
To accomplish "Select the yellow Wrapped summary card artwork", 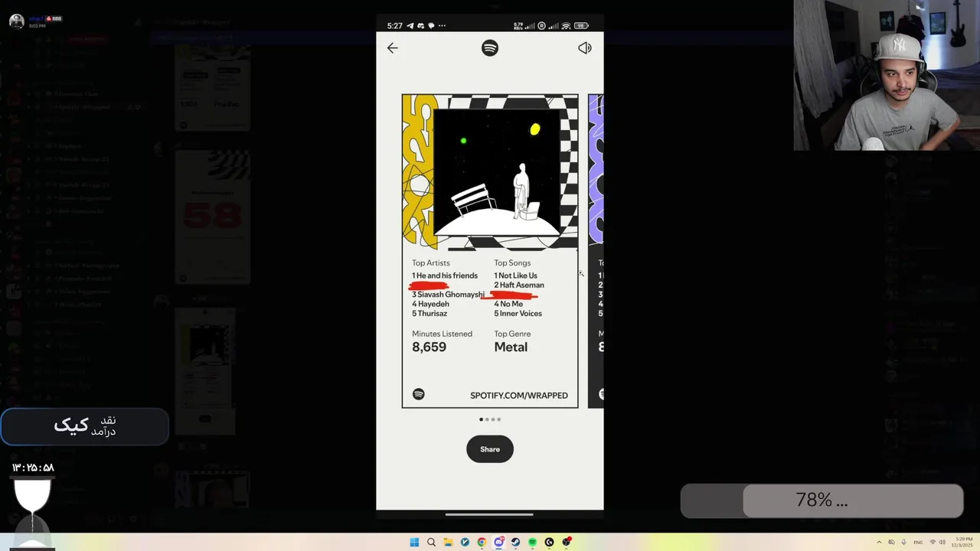I will (490, 173).
